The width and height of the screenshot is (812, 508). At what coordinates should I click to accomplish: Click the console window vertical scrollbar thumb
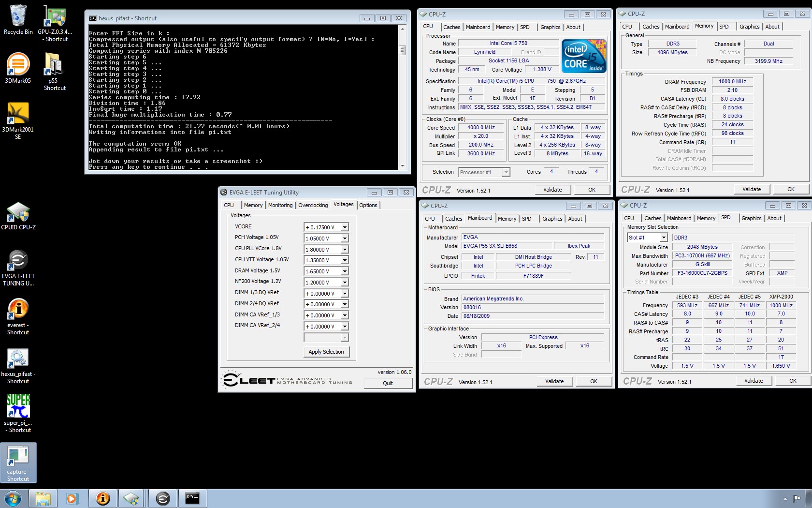402,50
